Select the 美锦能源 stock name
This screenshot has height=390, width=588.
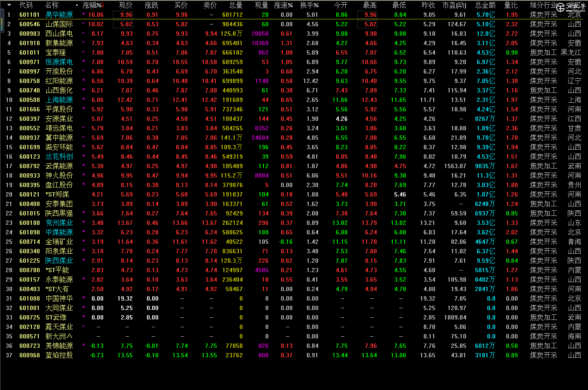click(x=59, y=346)
